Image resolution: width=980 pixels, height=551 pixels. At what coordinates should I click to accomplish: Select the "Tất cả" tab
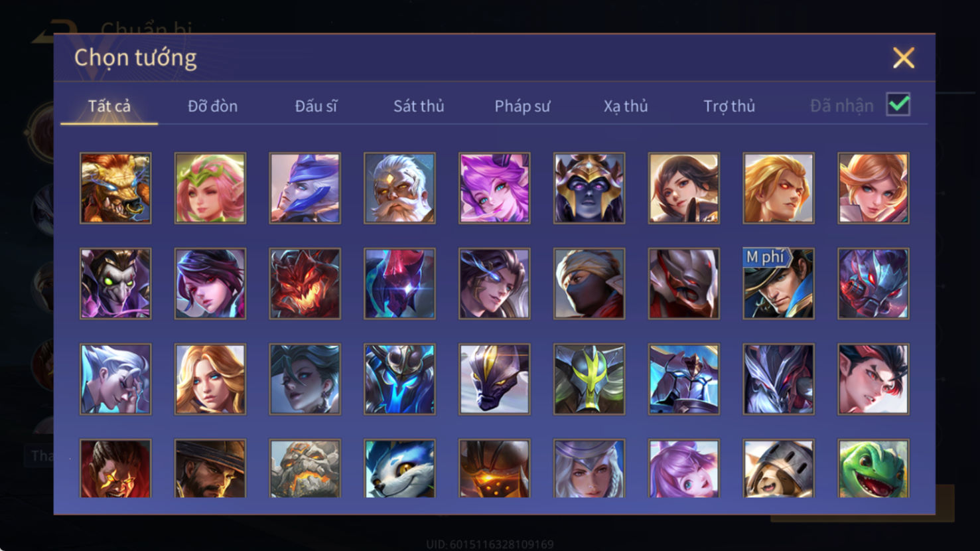(x=109, y=106)
